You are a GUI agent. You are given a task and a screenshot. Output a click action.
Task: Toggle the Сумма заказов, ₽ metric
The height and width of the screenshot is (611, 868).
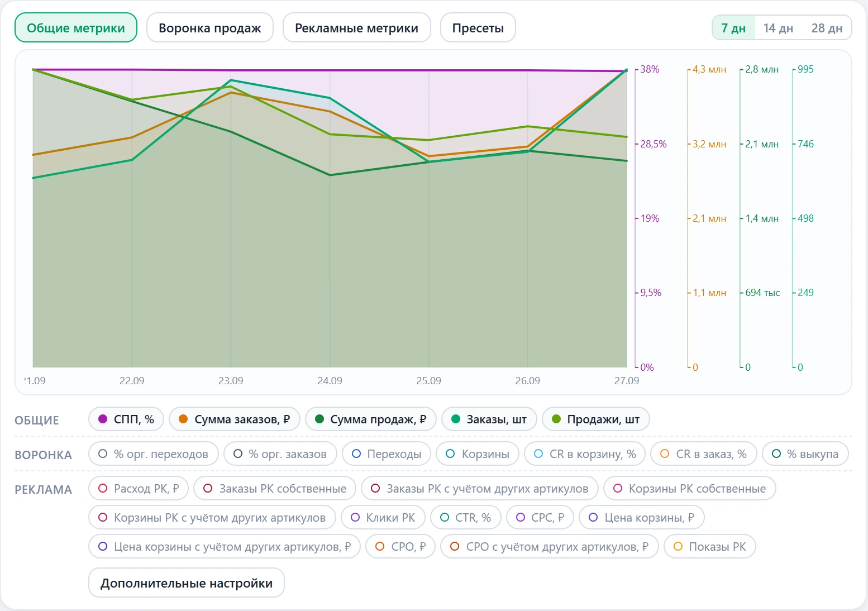click(235, 419)
